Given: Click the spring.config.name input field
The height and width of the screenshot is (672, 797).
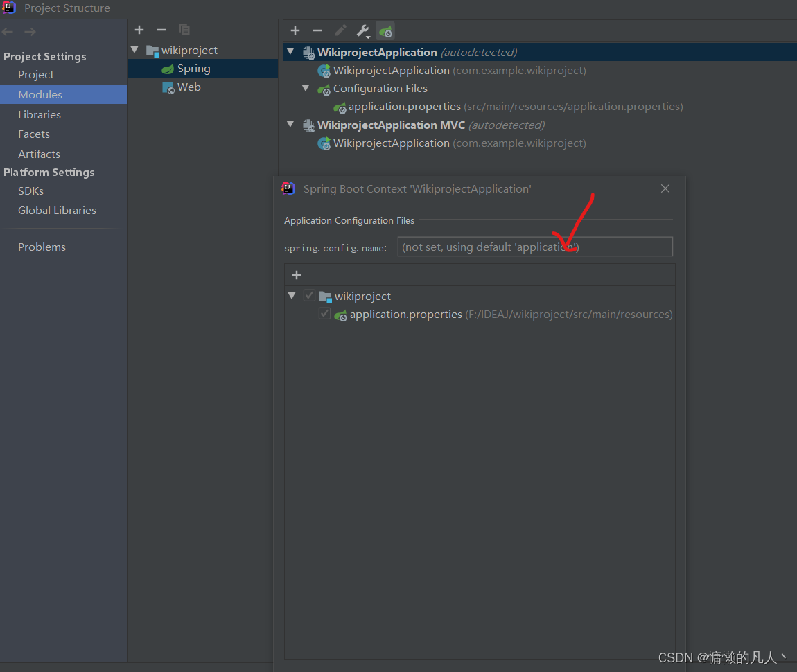Looking at the screenshot, I should pos(535,247).
